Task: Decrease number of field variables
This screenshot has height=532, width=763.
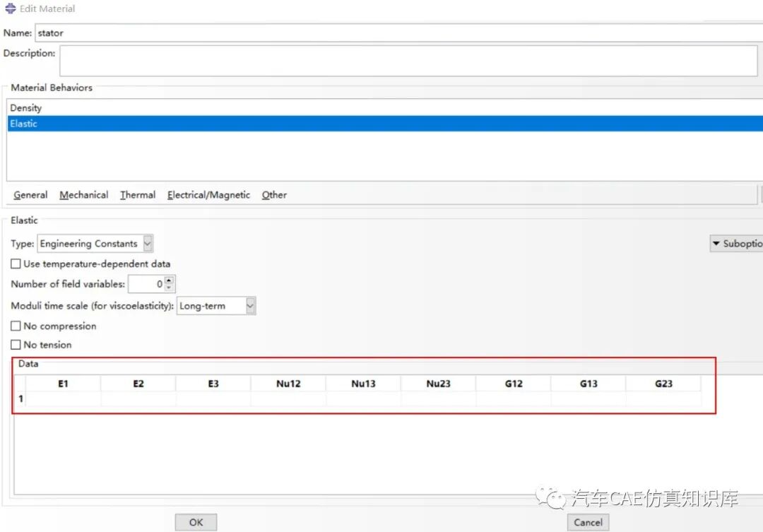Action: point(169,288)
